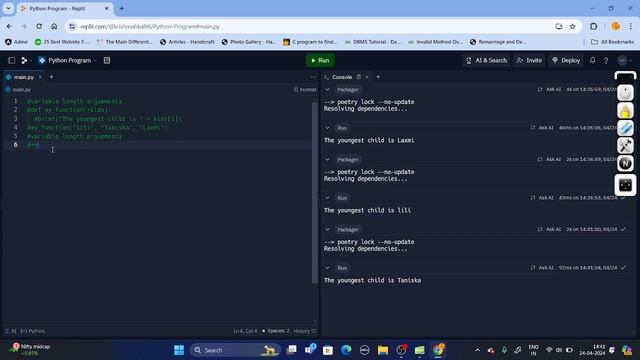Screen dimensions: 640x360
Task: Click the black square icon in floating toolbar
Action: tap(625, 185)
